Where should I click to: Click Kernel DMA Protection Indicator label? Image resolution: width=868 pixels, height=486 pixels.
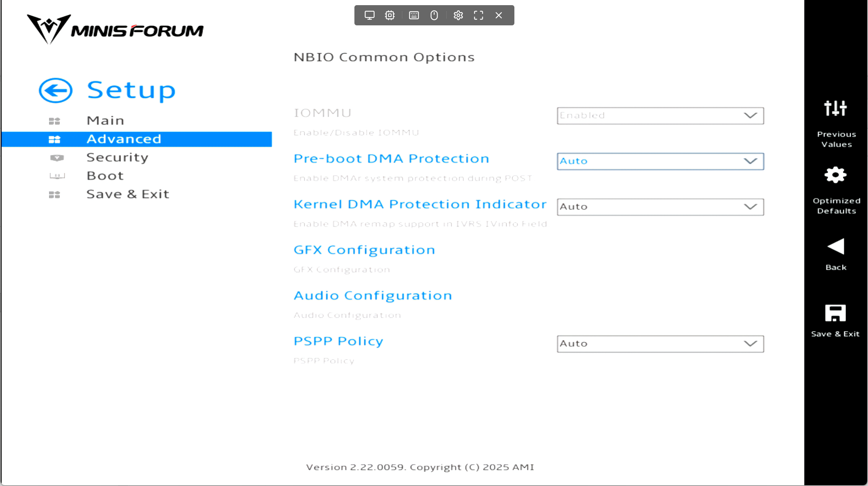[420, 204]
